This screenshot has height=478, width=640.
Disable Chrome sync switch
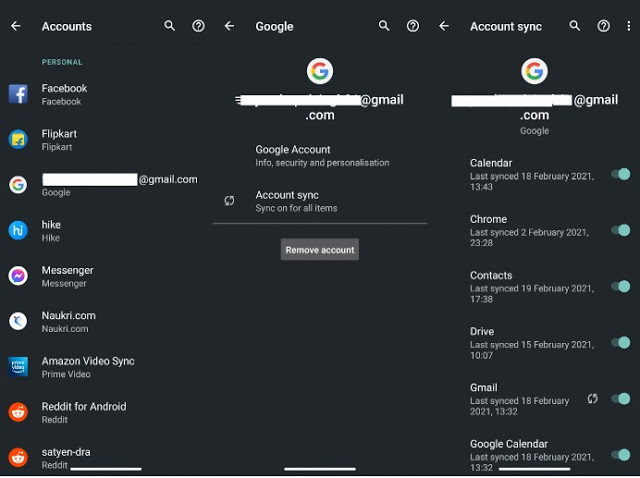pos(621,230)
